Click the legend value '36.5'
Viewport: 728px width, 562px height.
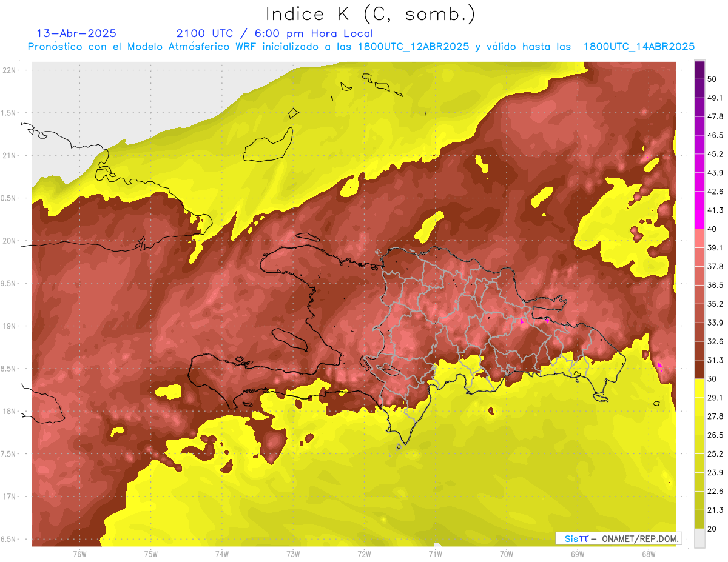point(715,285)
